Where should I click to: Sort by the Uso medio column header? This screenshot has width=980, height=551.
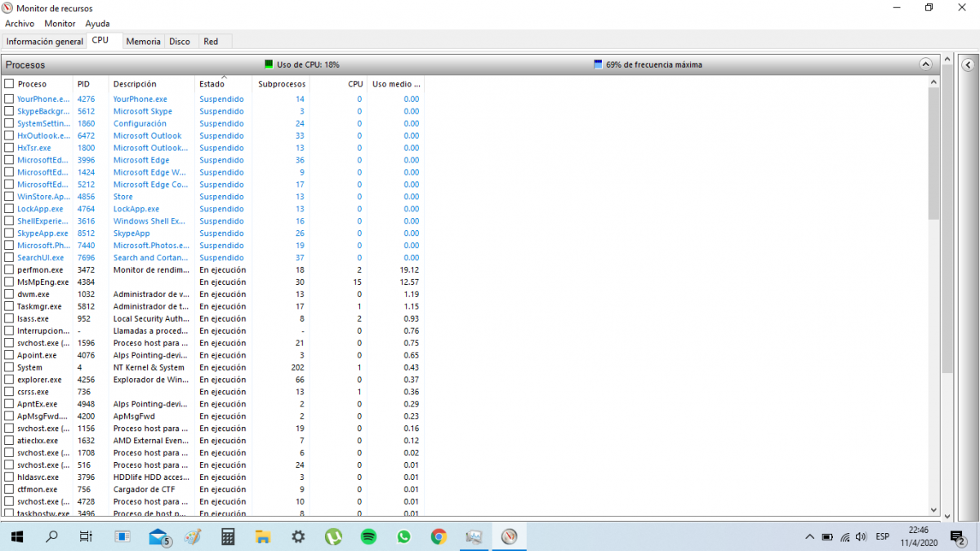click(x=396, y=84)
